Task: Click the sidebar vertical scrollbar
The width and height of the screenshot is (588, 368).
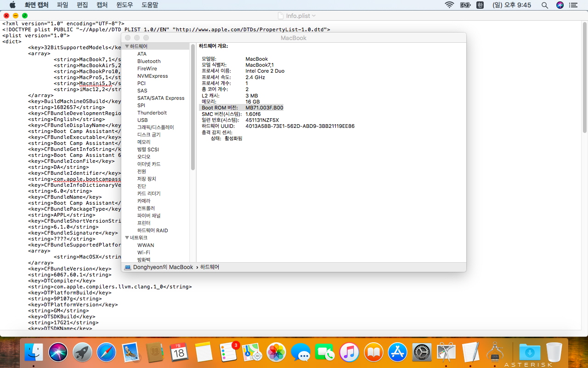Action: point(193,108)
